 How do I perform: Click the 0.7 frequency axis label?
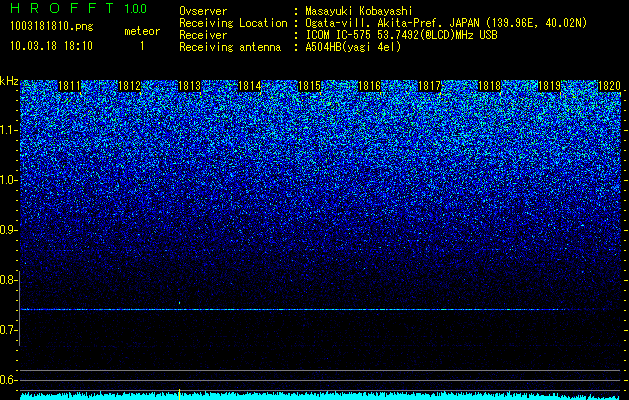8,330
